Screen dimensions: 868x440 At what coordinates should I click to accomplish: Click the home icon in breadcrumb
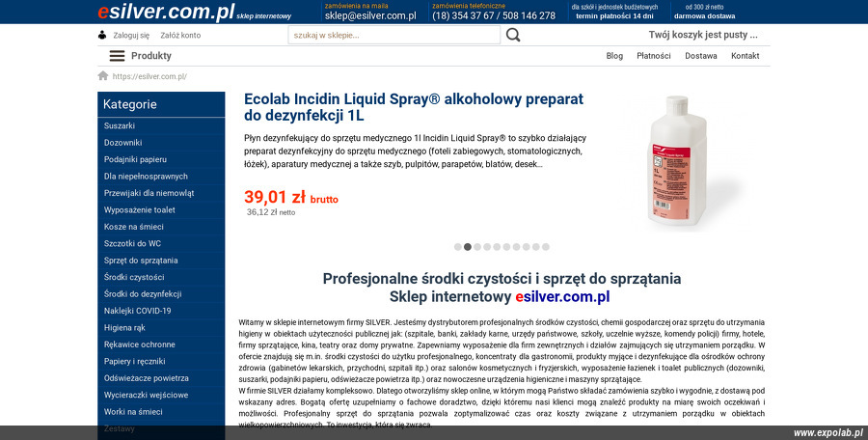pos(103,76)
